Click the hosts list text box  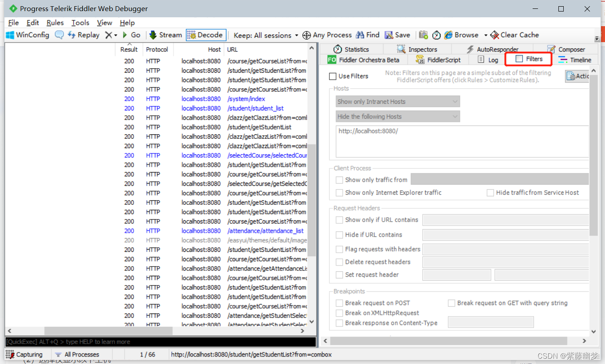point(462,142)
